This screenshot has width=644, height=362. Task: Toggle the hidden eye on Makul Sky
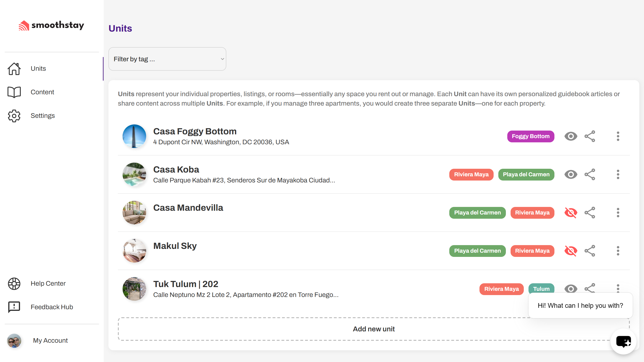(x=571, y=251)
